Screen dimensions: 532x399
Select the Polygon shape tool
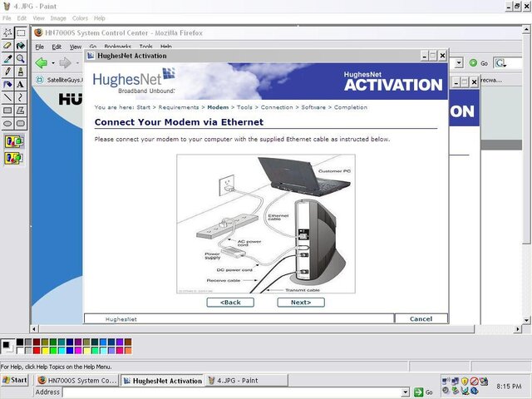[x=21, y=111]
